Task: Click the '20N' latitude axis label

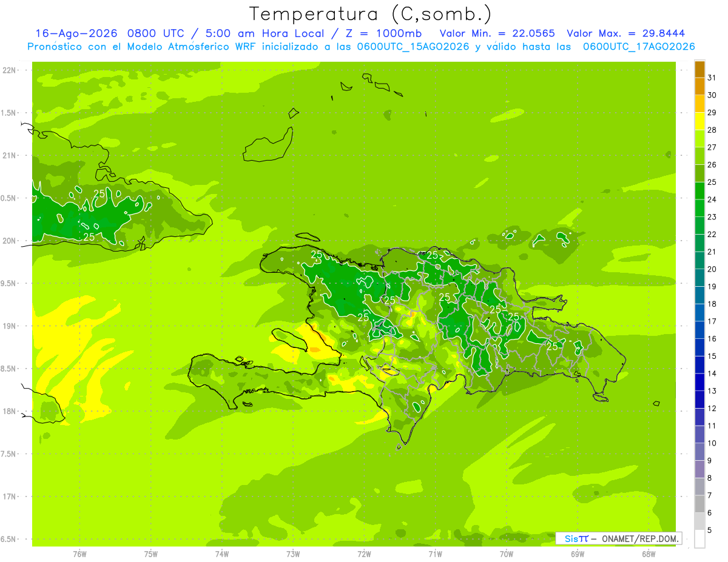Action: click(8, 241)
